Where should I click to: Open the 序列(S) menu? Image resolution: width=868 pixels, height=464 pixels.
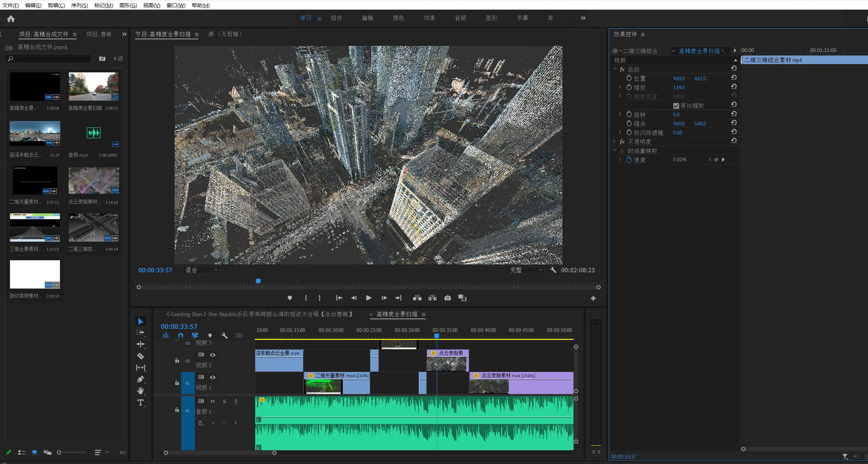80,5
